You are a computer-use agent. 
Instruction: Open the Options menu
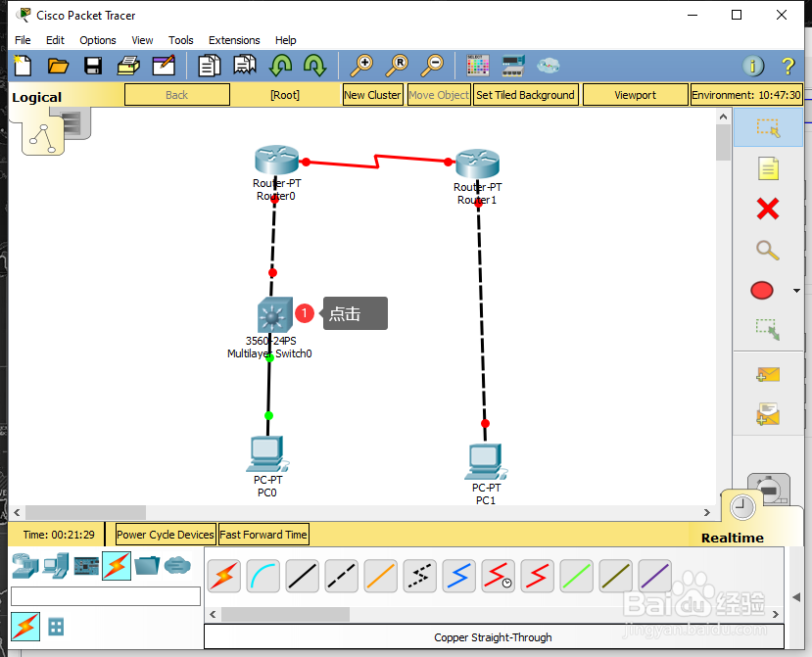coord(97,40)
